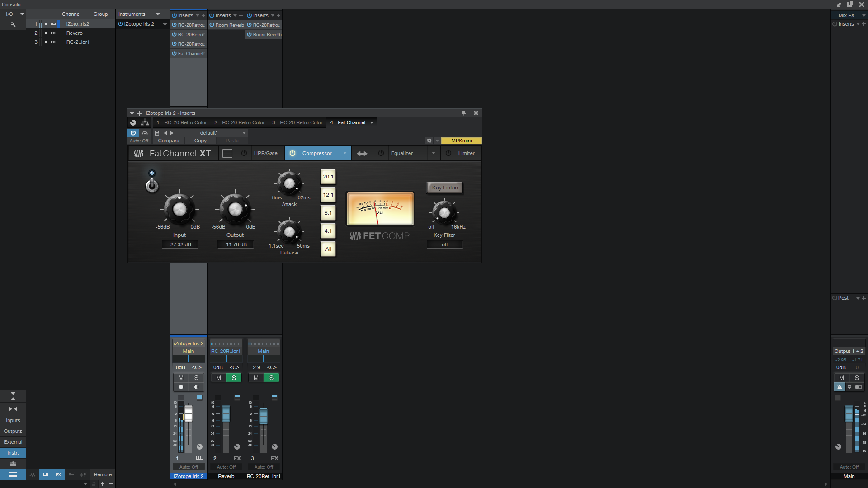868x488 pixels.
Task: Click the Compare button
Action: pyautogui.click(x=168, y=141)
